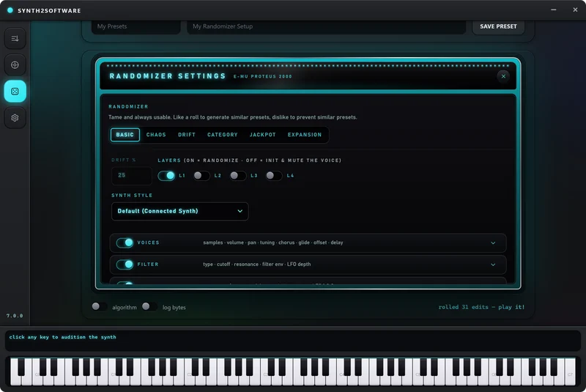The height and width of the screenshot is (392, 586).
Task: Click 'click any key to audition the synth' text
Action: coord(63,337)
